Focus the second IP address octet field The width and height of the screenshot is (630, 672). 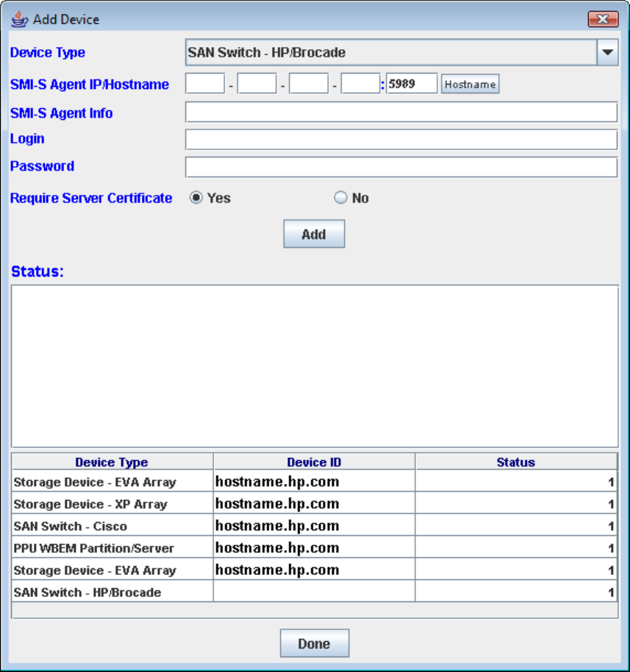pyautogui.click(x=257, y=84)
